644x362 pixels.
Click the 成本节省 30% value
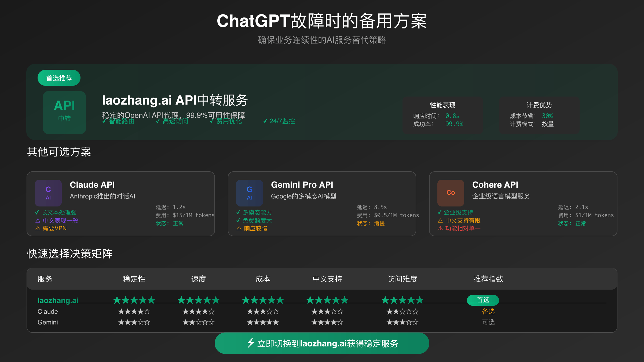(x=547, y=116)
